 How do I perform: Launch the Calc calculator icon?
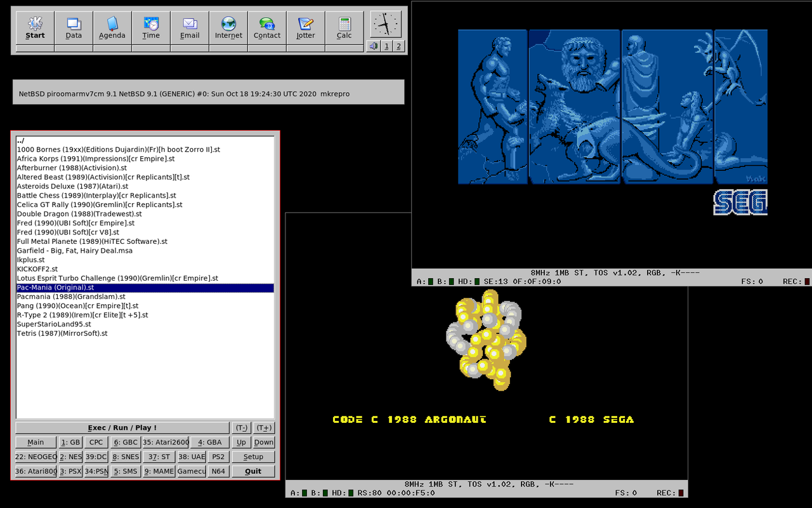tap(344, 28)
